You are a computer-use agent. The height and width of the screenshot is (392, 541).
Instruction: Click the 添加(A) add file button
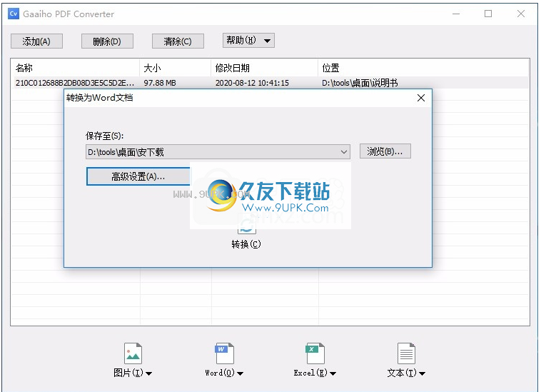(x=36, y=41)
